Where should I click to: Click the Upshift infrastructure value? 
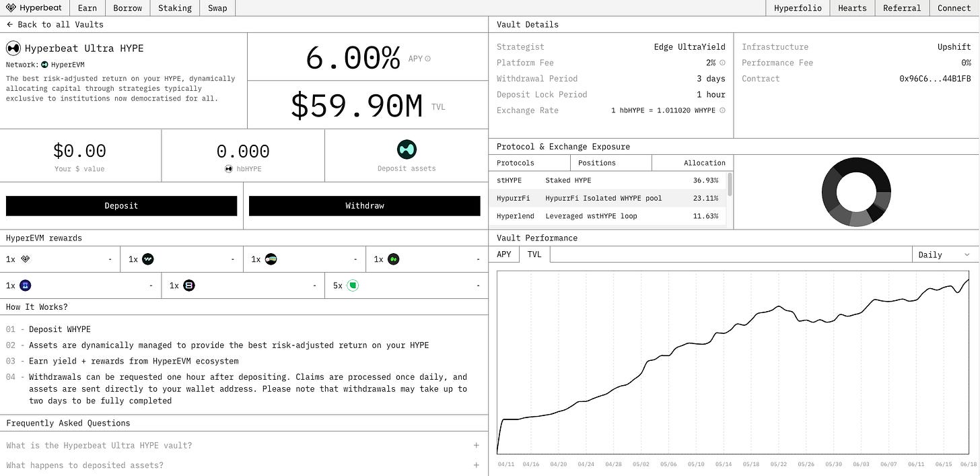[954, 47]
